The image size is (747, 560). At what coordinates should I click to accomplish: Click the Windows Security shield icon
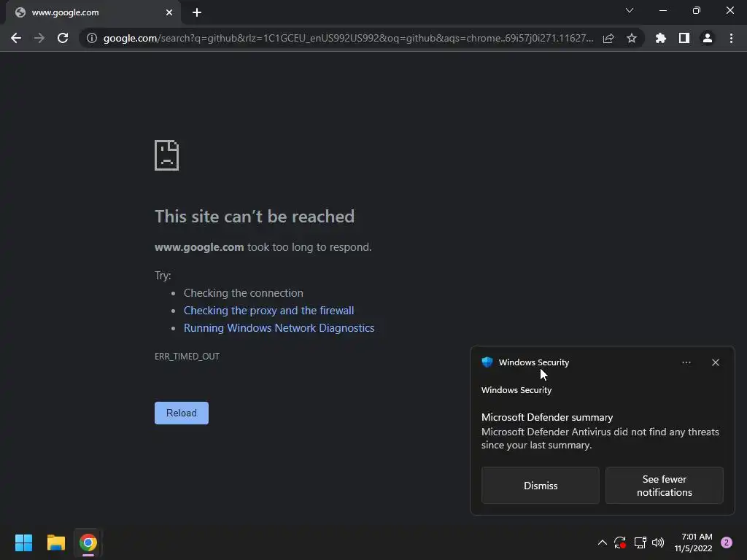click(x=487, y=362)
